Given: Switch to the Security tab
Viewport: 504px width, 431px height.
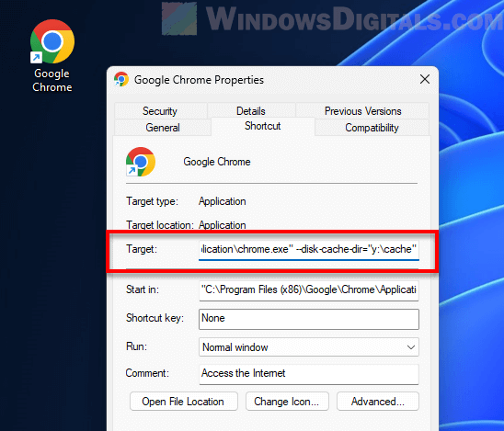Looking at the screenshot, I should coord(160,111).
